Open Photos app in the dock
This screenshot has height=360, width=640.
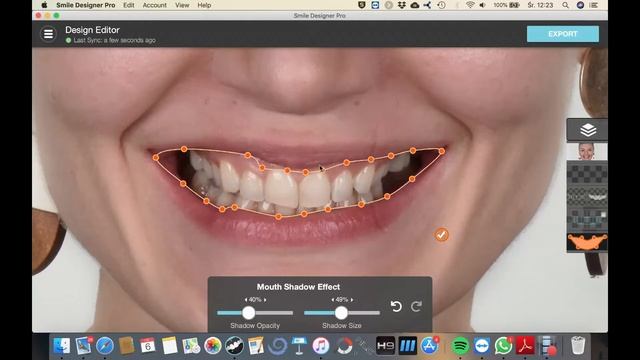(212, 346)
